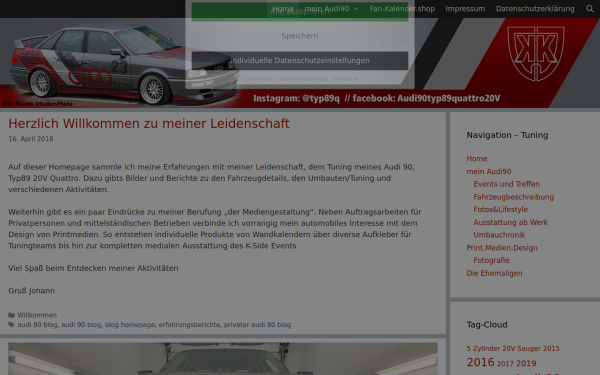The height and width of the screenshot is (375, 600).
Task: Open the audi 80 blog tag
Action: click(37, 324)
